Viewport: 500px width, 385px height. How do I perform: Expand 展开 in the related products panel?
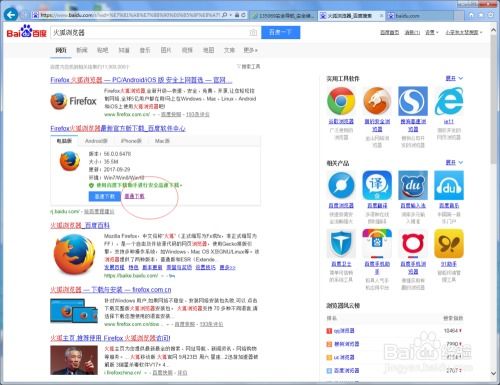(x=454, y=162)
